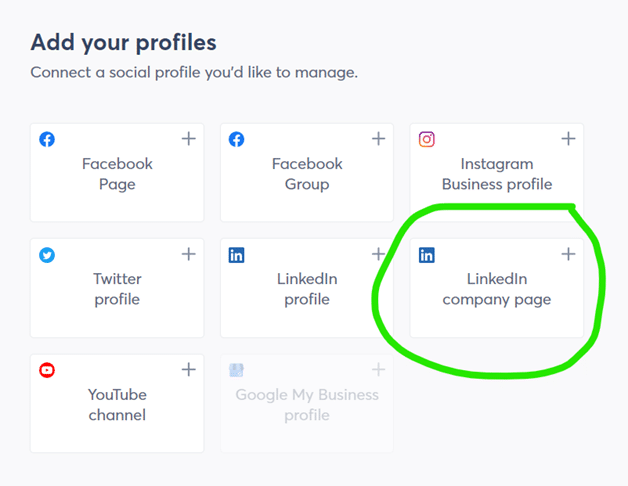Click the LinkedIn icon on LinkedIn profile card
The image size is (628, 486).
237,255
